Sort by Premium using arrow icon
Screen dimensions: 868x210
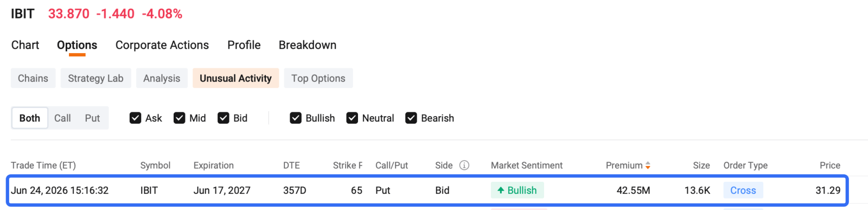click(648, 166)
